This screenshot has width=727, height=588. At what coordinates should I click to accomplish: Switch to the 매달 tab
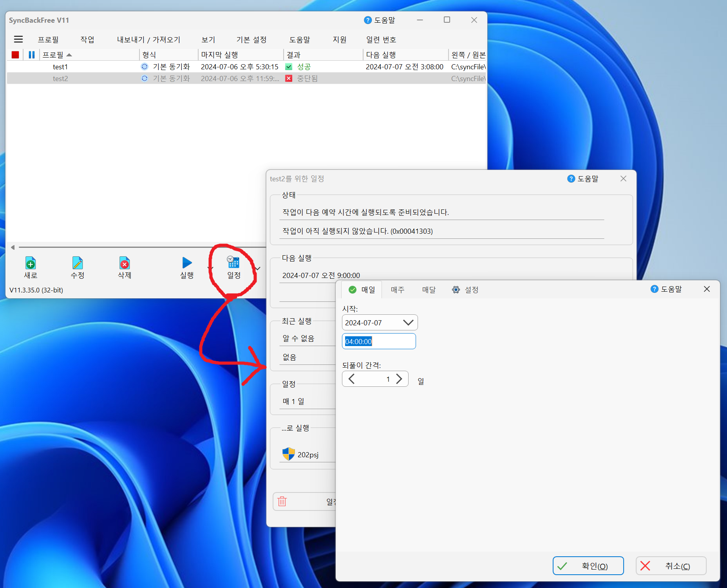tap(429, 290)
